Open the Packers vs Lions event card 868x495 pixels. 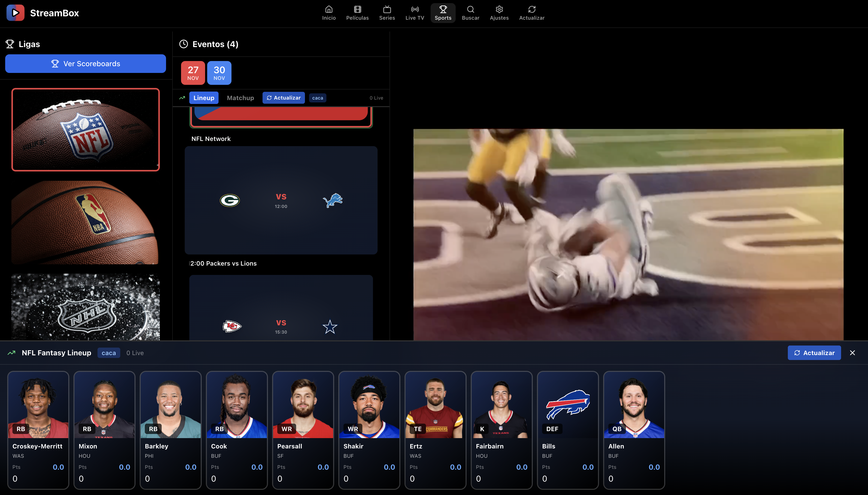click(281, 200)
